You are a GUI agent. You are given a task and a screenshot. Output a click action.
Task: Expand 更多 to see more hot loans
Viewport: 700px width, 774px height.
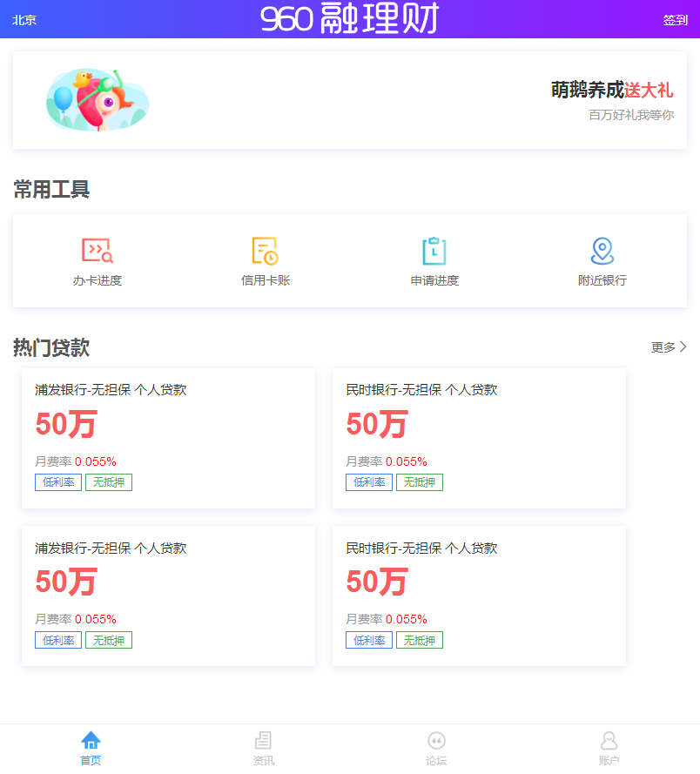pyautogui.click(x=669, y=347)
